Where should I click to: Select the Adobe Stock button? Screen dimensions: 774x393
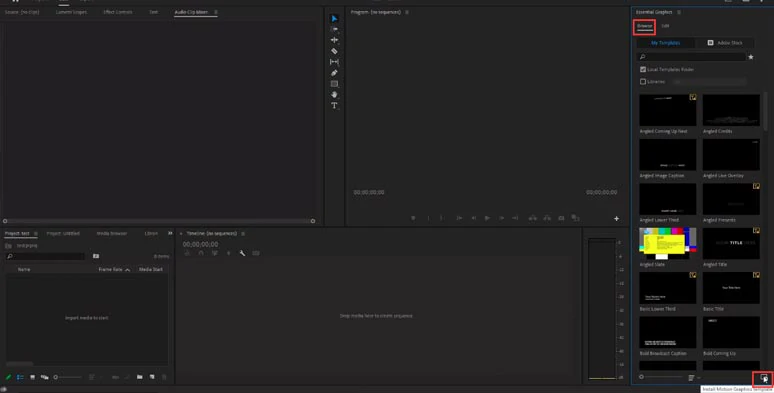(x=725, y=43)
